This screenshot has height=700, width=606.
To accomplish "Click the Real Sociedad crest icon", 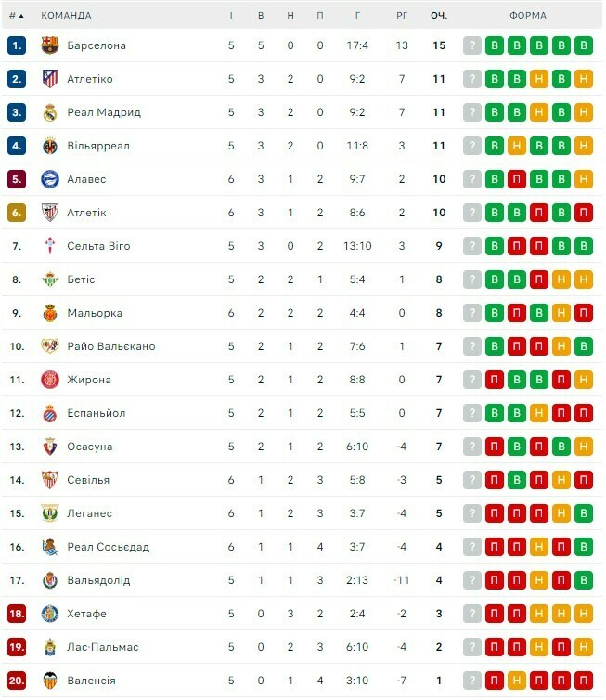I will pos(50,547).
